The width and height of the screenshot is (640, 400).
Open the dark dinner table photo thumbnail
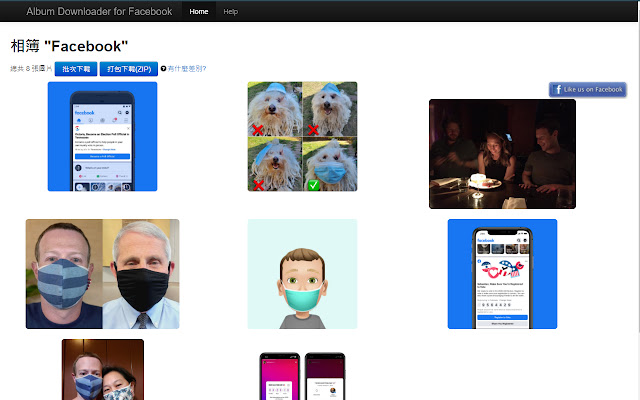pos(502,154)
